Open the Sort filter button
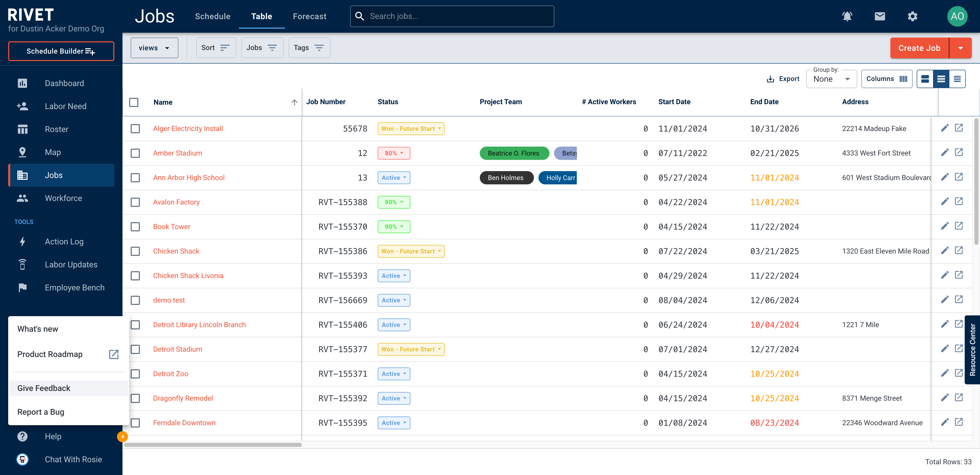 216,48
